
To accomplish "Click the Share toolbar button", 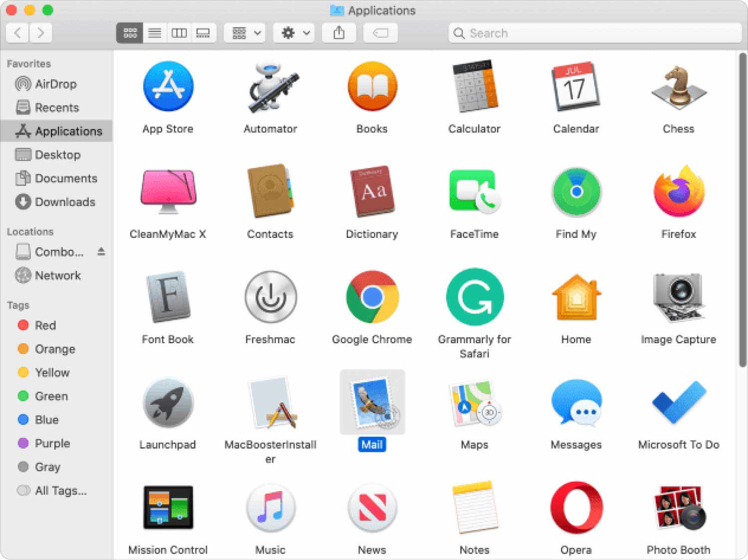I will [x=339, y=33].
